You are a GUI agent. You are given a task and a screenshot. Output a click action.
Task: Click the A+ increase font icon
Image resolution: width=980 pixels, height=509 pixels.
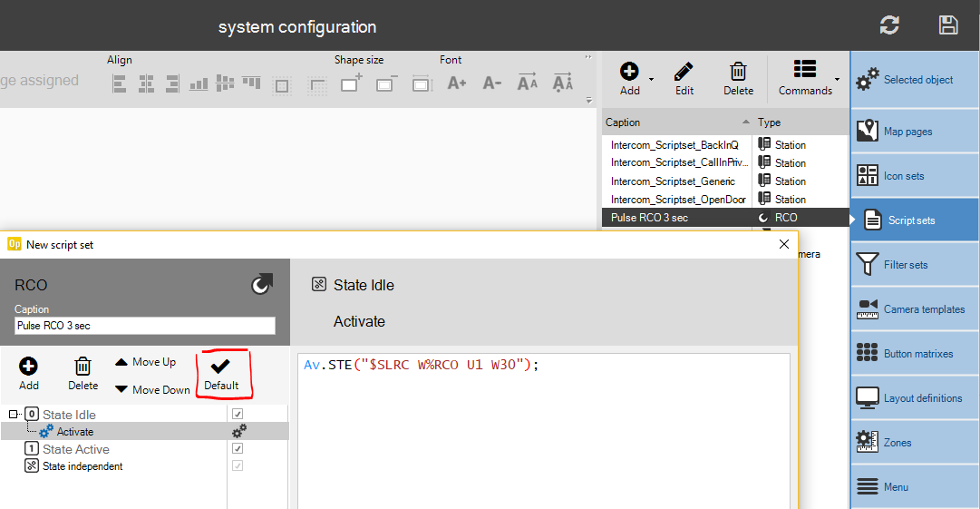[457, 83]
